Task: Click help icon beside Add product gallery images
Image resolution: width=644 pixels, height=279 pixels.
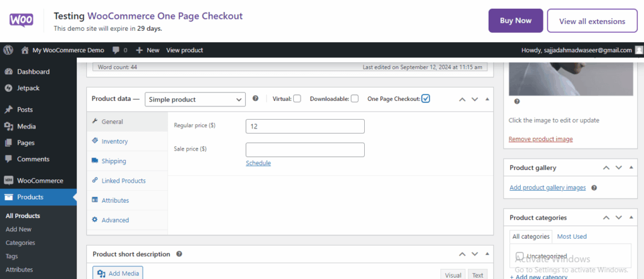Action: point(594,188)
